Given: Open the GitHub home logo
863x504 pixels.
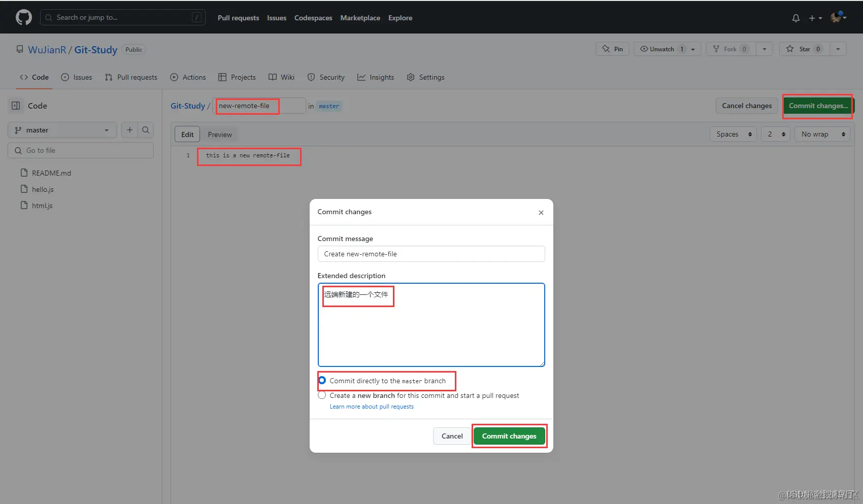Looking at the screenshot, I should (24, 18).
